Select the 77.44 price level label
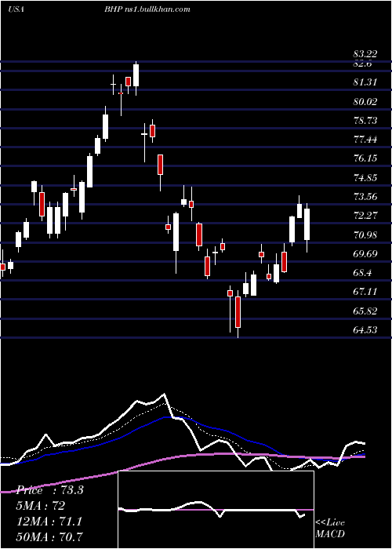Image resolution: width=392 pixels, height=549 pixels. (365, 140)
